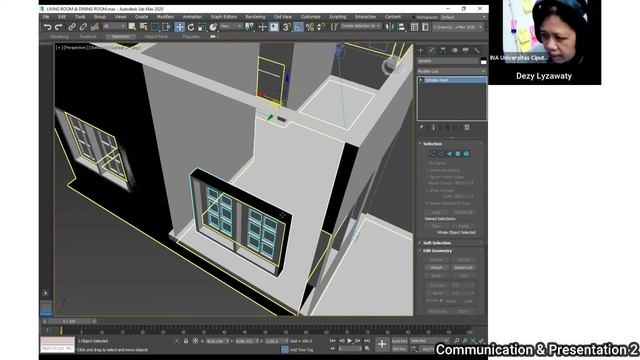Select Element sub-object level icon
Screen dimensions: 640x360
[x=466, y=154]
